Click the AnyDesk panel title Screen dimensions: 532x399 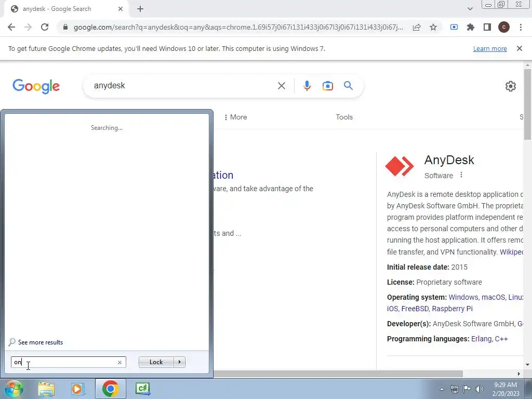(449, 160)
